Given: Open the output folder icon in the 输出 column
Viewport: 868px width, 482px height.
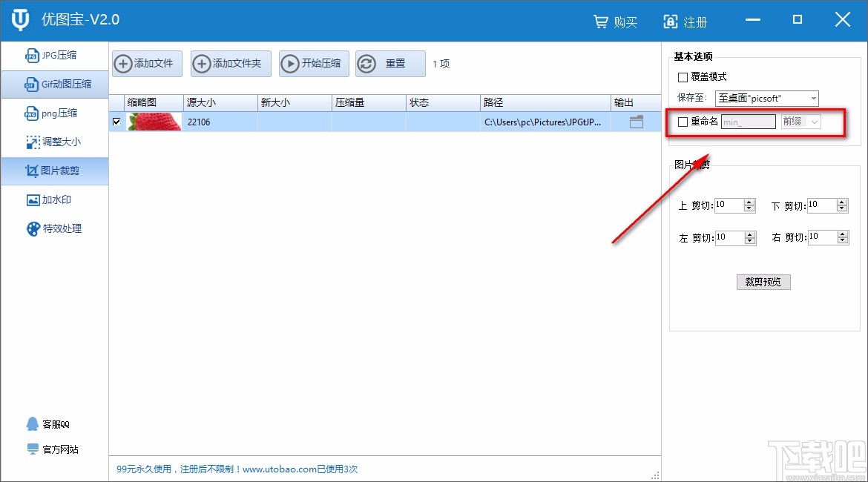Looking at the screenshot, I should [x=637, y=122].
